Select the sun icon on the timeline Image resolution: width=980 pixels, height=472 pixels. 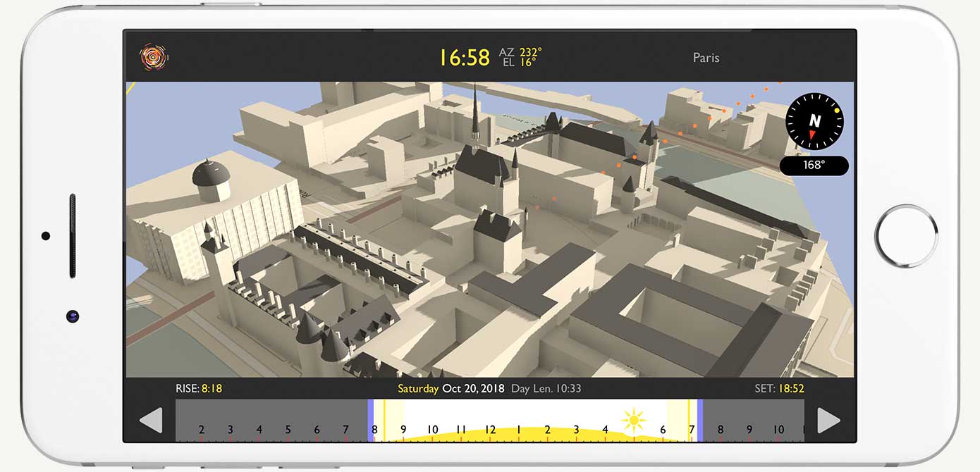point(633,421)
